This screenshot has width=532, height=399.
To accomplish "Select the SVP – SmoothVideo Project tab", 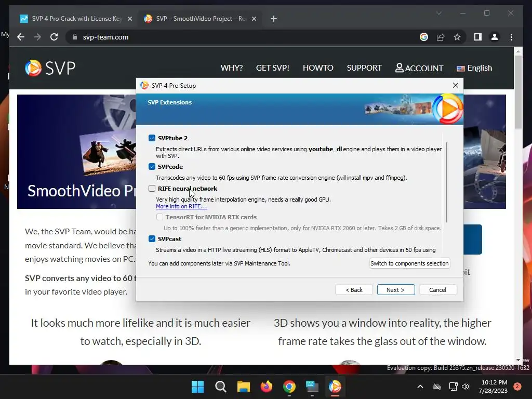I will 201,19.
